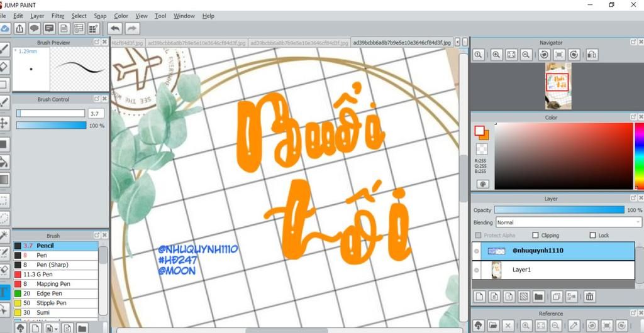Click the layer Opacity slider
Image resolution: width=644 pixels, height=333 pixels.
pos(559,210)
